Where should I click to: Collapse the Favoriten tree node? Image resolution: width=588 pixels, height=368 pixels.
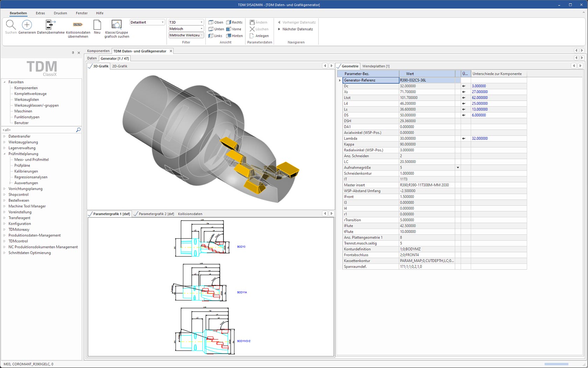coord(5,82)
